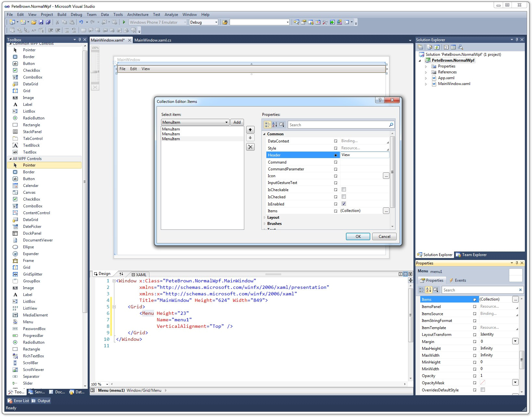Click the vertical split view icon in the designer

coord(400,274)
